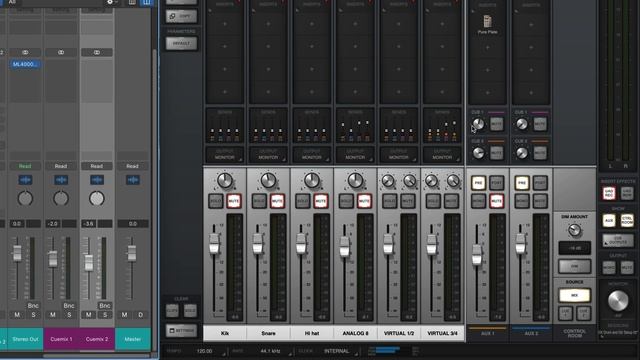Unmute the Hi hat channel
640x360 pixels.
(x=321, y=201)
